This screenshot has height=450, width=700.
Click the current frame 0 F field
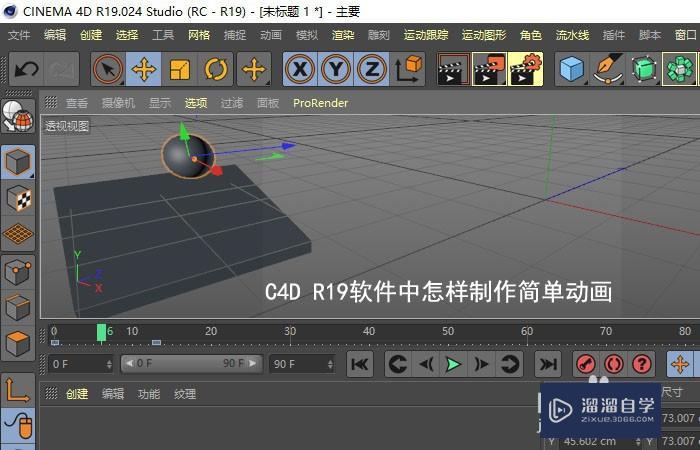[80, 364]
